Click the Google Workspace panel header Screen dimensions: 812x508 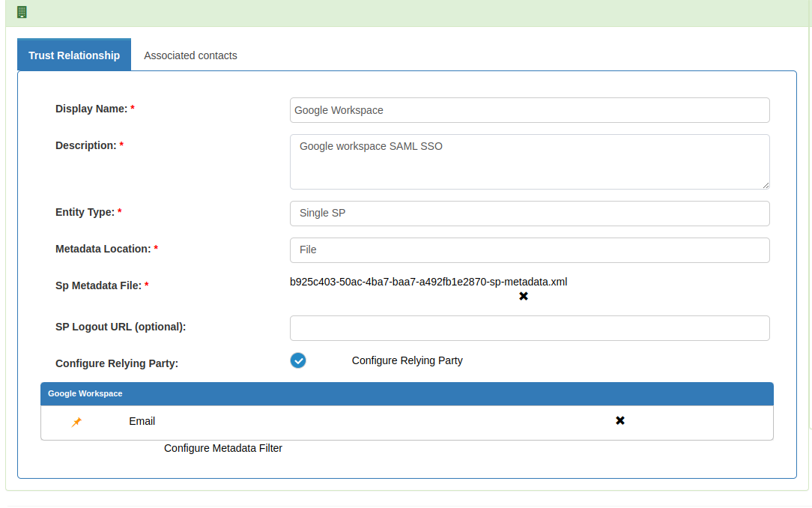click(406, 393)
